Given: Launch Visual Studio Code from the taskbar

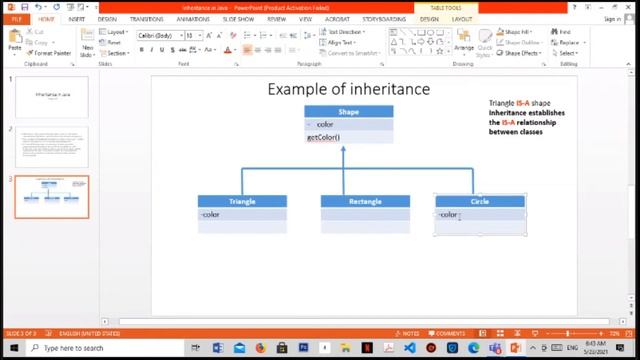Looking at the screenshot, I should [410, 348].
